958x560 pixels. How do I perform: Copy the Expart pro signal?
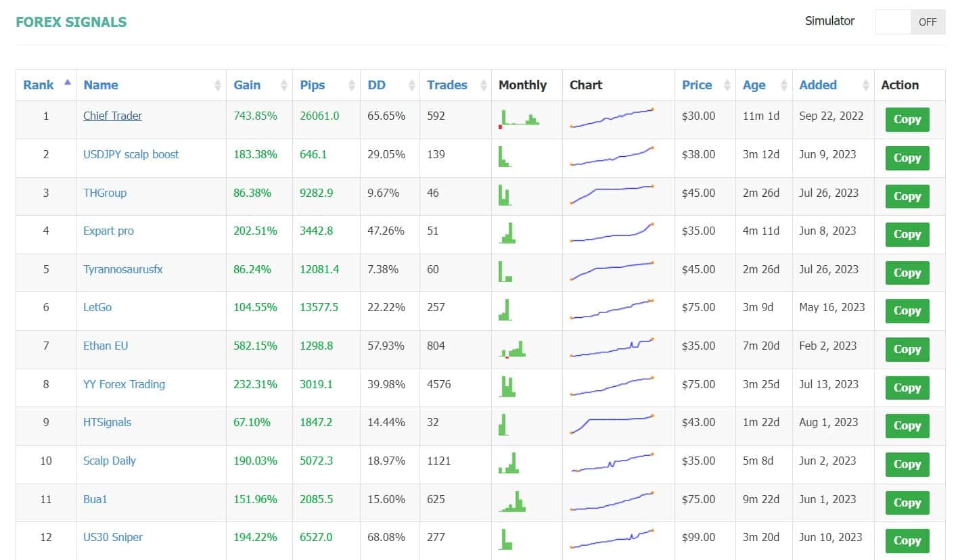tap(907, 235)
